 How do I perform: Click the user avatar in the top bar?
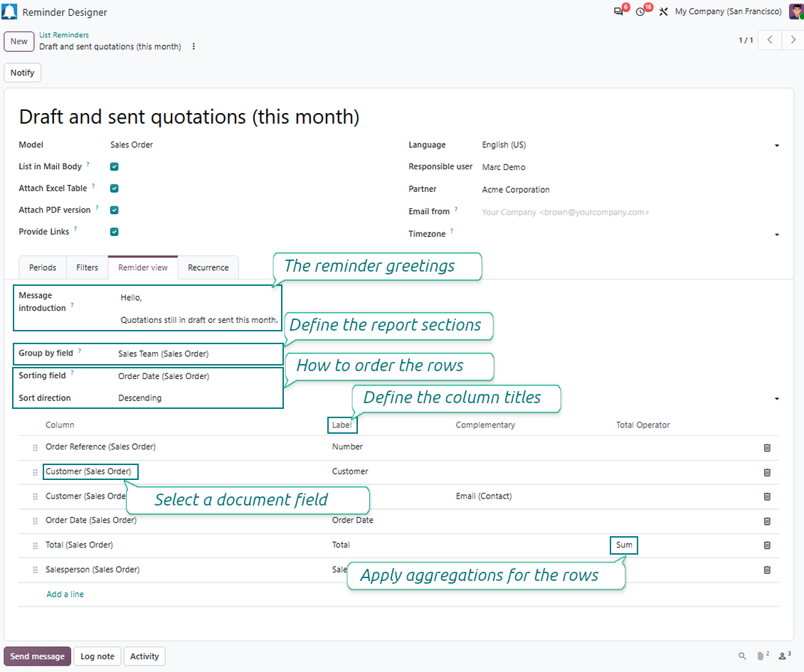coord(796,11)
